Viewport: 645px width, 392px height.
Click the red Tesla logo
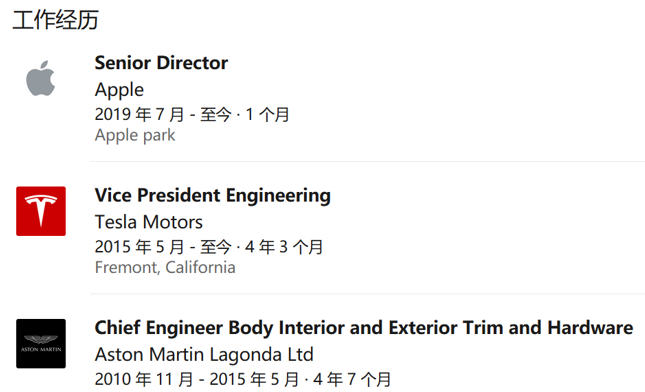[x=41, y=211]
